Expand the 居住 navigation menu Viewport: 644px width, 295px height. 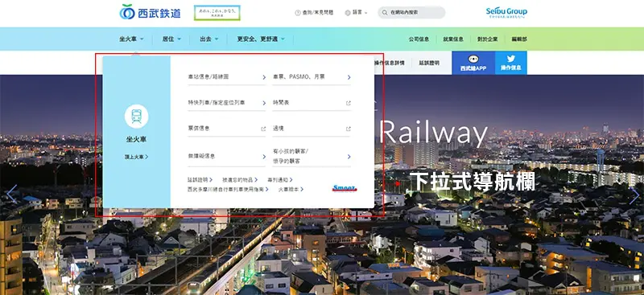[x=171, y=39]
